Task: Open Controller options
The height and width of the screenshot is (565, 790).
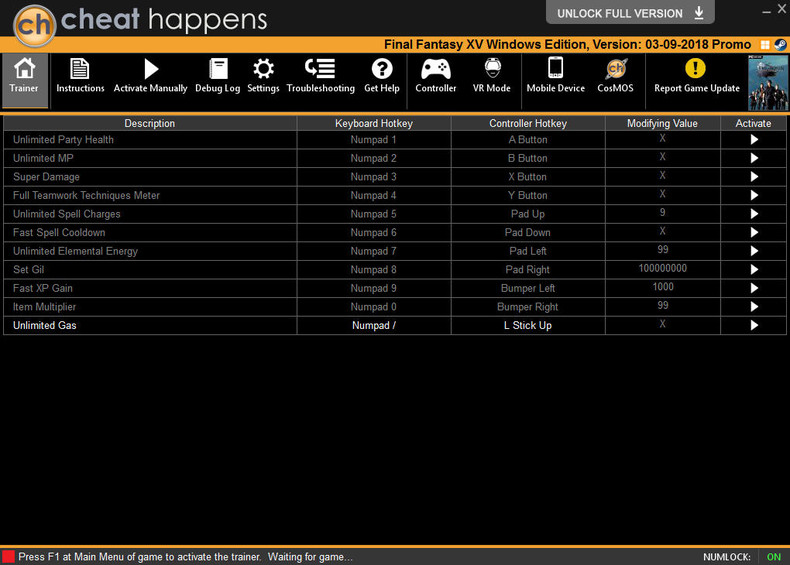Action: [436, 76]
